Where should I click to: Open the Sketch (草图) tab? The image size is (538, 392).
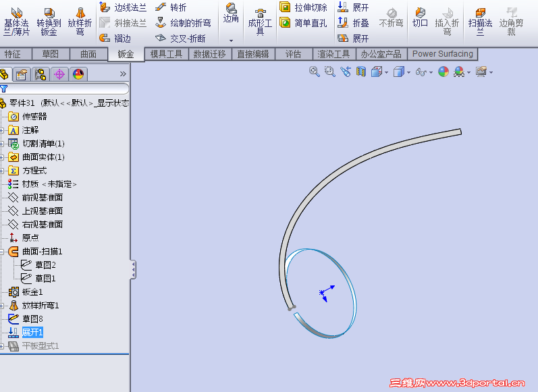coord(51,54)
